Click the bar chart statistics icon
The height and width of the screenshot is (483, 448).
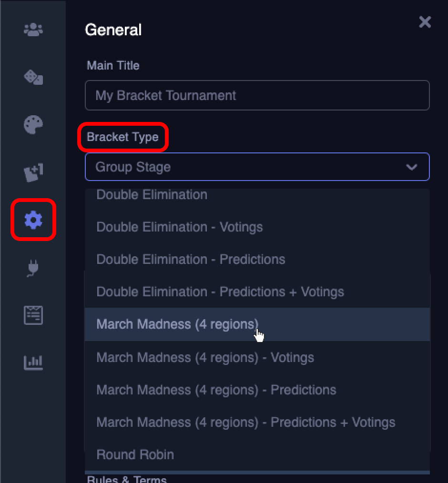click(33, 362)
